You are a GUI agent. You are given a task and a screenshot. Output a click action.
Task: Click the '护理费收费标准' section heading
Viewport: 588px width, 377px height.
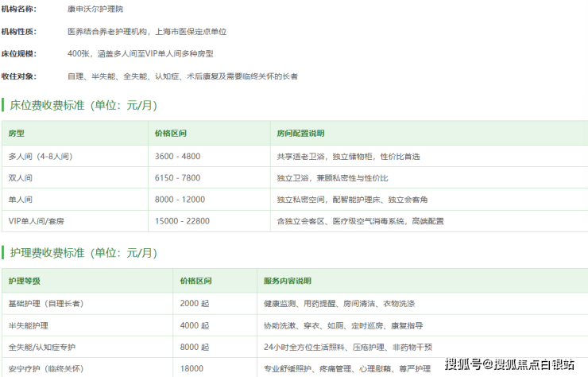[x=83, y=253]
